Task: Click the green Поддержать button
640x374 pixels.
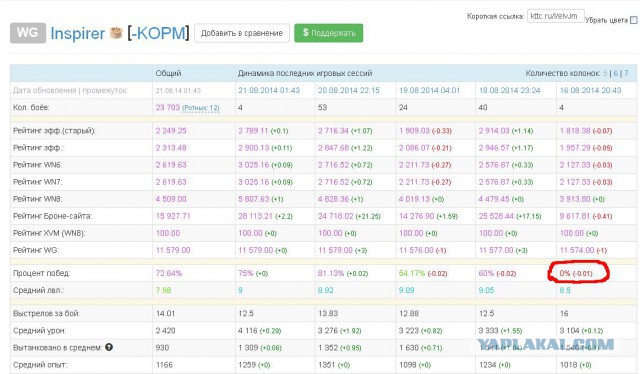Action: pos(329,33)
